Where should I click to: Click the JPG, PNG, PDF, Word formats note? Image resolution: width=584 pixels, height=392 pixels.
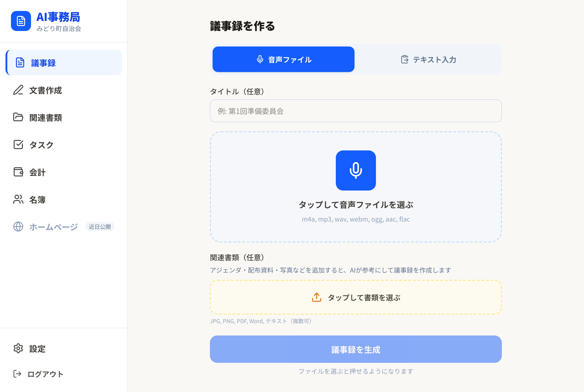[261, 321]
